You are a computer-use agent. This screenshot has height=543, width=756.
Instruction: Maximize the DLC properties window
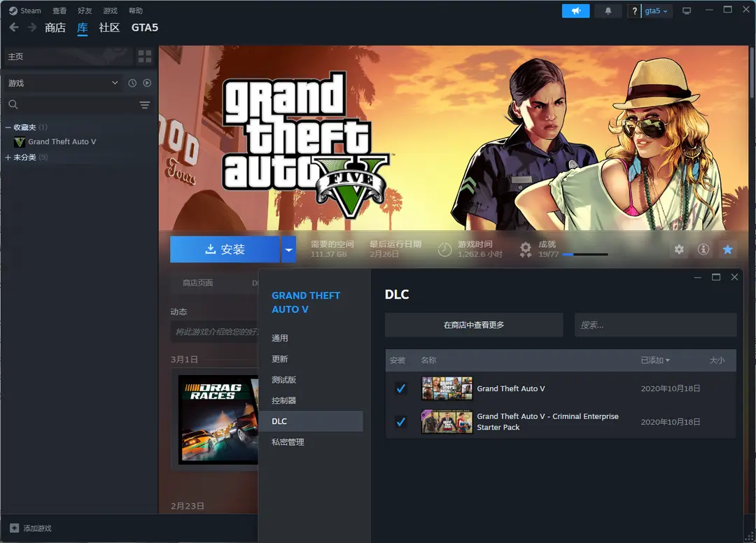[x=716, y=277]
